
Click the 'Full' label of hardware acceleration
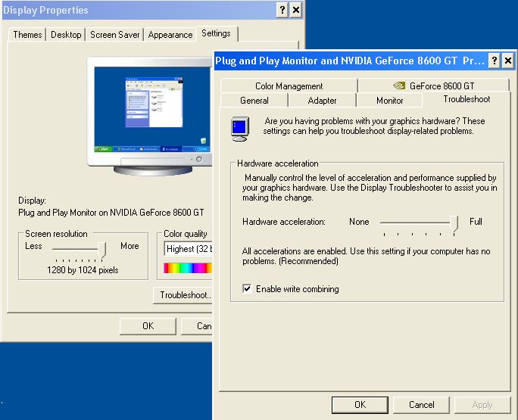(476, 222)
